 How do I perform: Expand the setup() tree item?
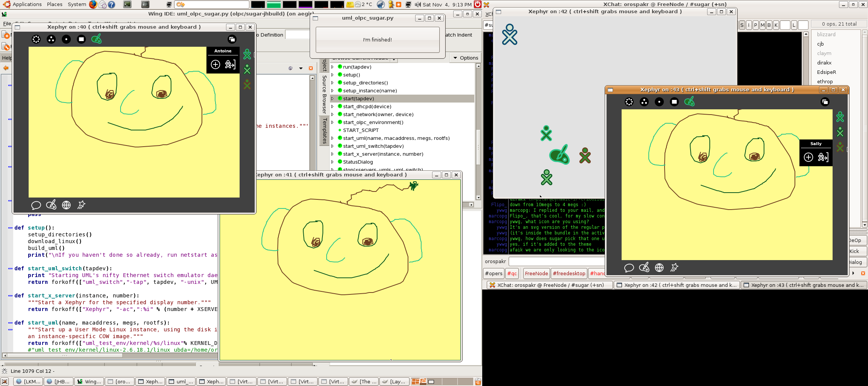(333, 75)
